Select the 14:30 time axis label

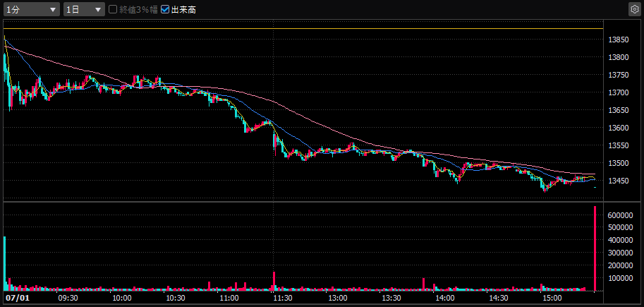coord(498,297)
